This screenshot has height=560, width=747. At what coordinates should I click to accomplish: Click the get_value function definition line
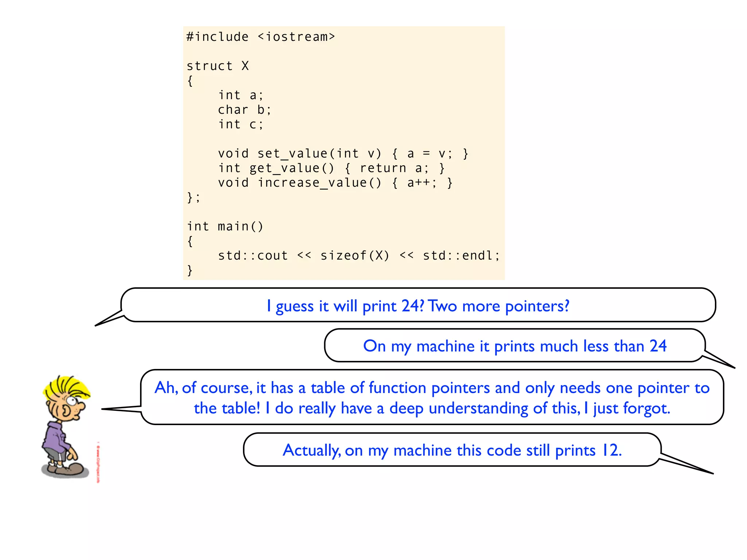tap(331, 168)
